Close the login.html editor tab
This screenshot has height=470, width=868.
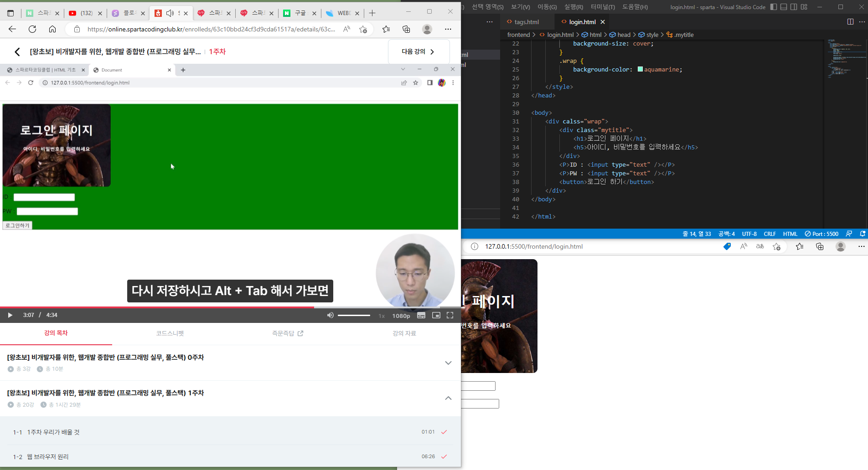click(x=603, y=22)
